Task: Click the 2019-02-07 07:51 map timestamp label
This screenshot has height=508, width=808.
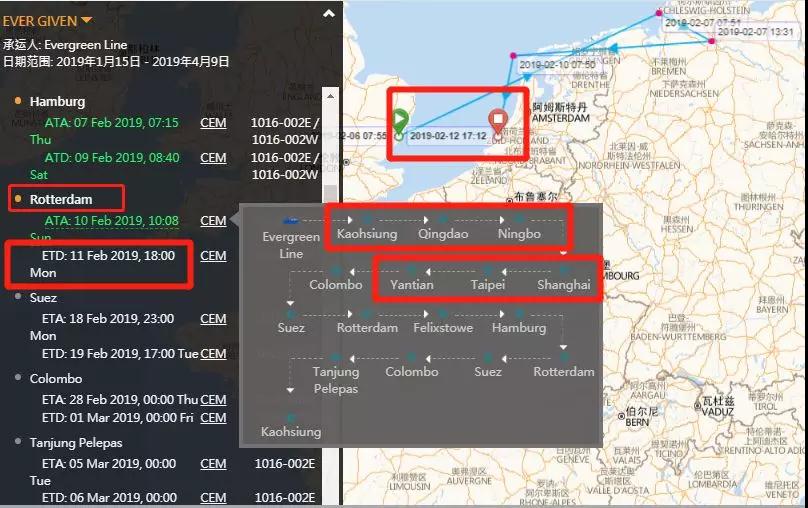Action: (702, 23)
